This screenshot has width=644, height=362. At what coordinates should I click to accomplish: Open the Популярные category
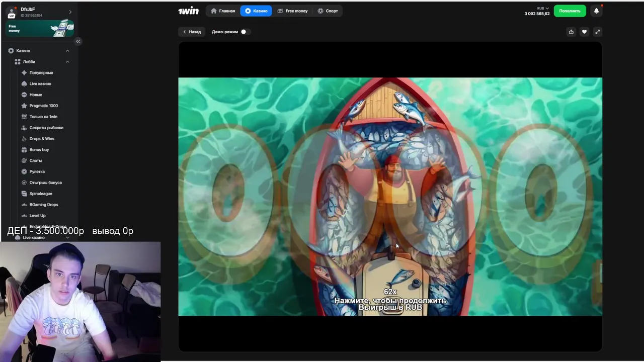click(41, 73)
